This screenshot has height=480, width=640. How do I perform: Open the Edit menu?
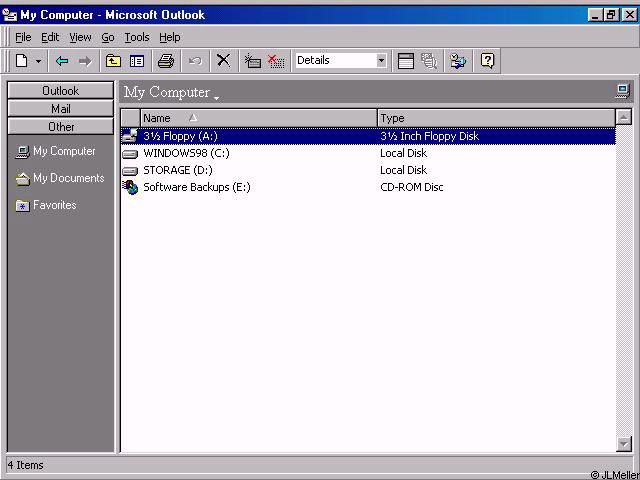pos(50,38)
